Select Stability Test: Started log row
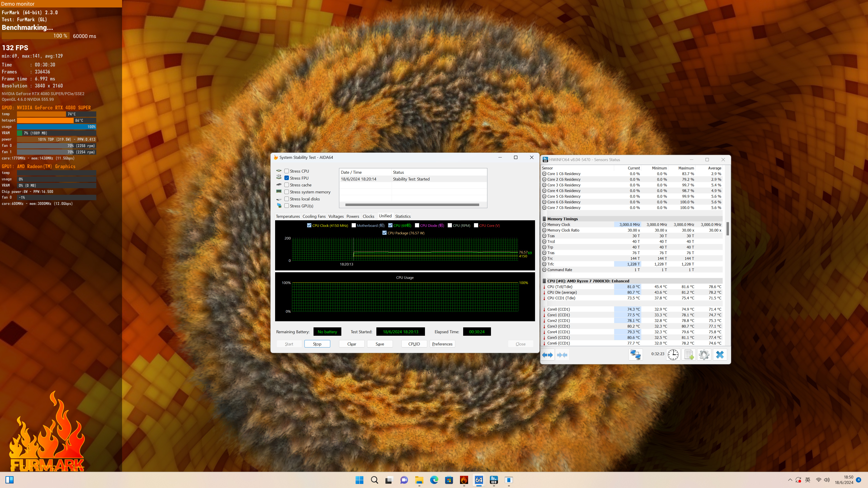 pyautogui.click(x=413, y=179)
